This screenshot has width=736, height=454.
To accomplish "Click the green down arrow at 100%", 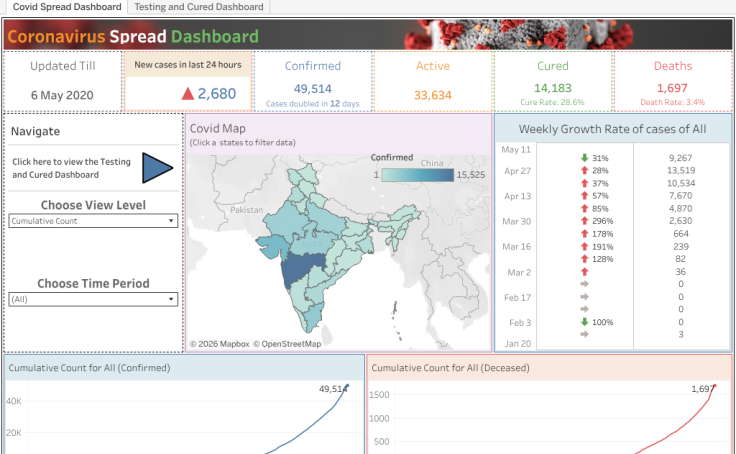I will pos(584,322).
